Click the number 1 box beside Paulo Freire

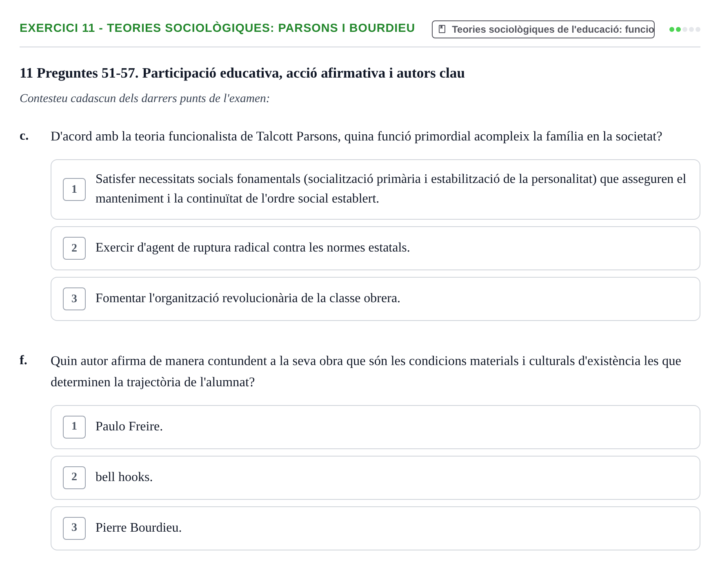point(74,427)
